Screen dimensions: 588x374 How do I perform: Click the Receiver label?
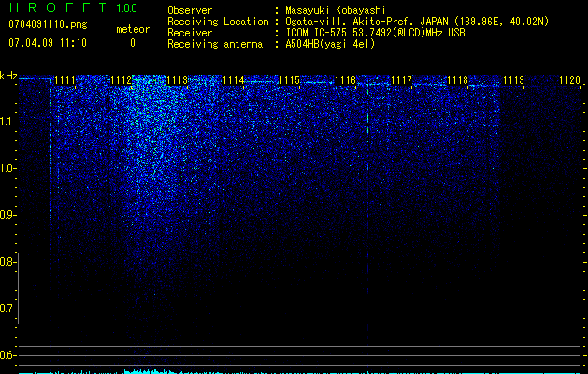coord(190,33)
